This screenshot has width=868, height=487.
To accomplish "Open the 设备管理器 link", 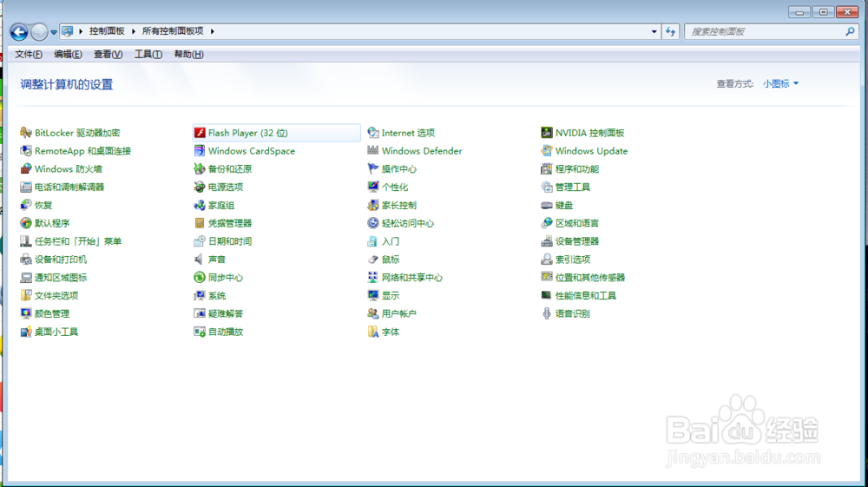I will pos(577,241).
